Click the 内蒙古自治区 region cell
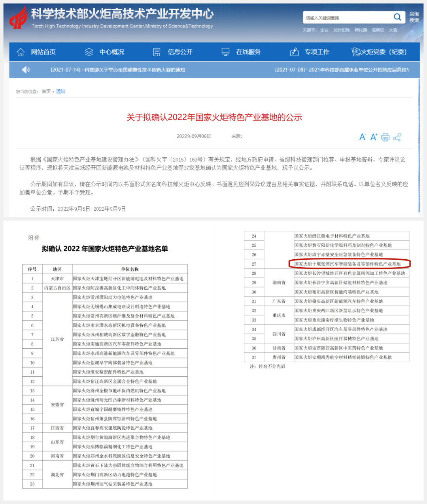Screen dimensions: 427x504 57,288
